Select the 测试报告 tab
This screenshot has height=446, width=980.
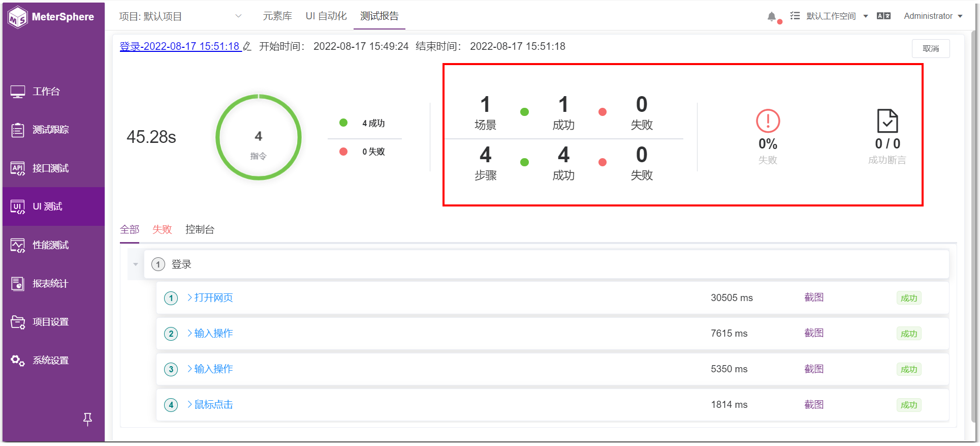pos(380,16)
